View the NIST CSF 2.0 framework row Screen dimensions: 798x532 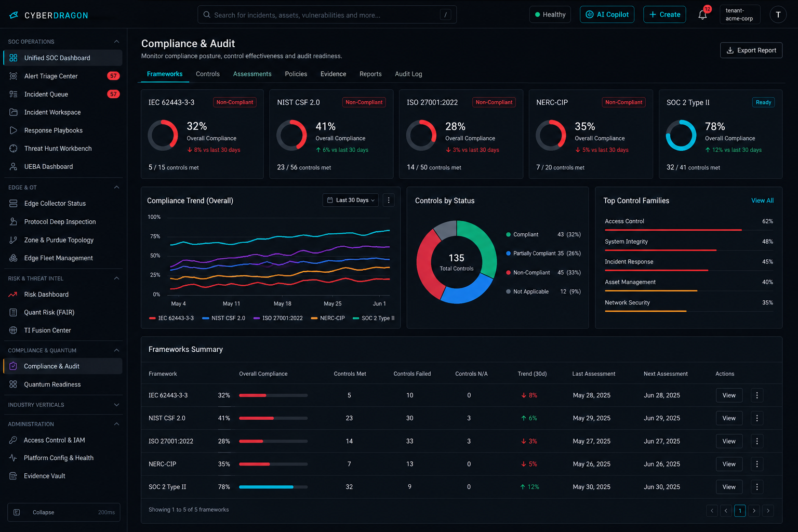tap(729, 418)
